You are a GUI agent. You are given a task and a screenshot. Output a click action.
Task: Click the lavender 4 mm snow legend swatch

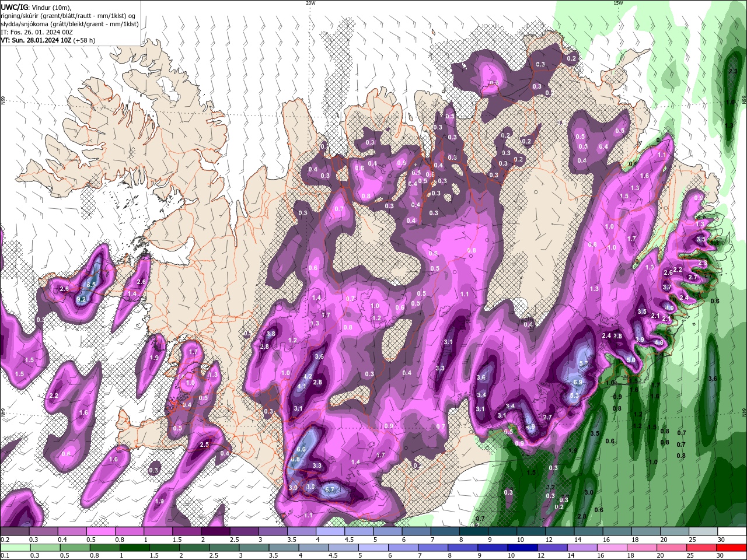(x=330, y=531)
